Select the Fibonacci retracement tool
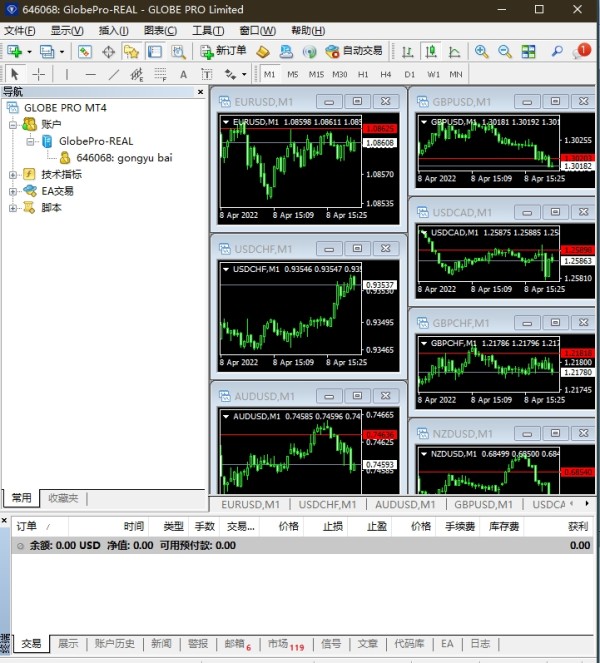Screen dimensions: 600x663 click(x=160, y=74)
